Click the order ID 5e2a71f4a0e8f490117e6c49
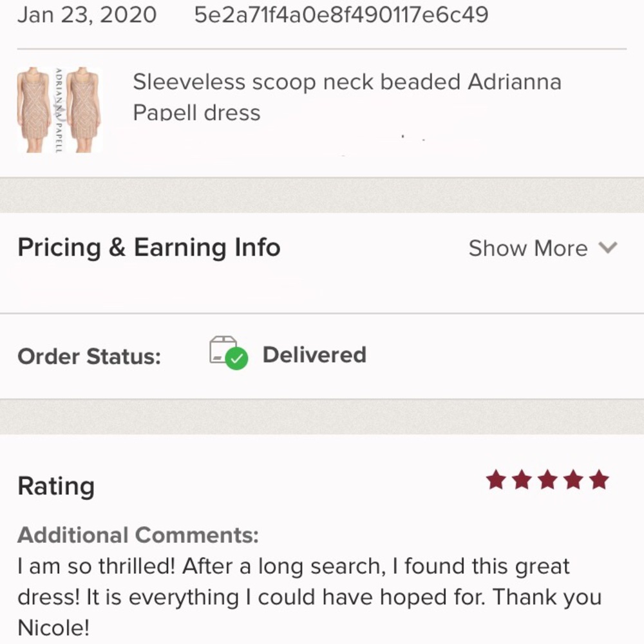644x644 pixels. [341, 14]
